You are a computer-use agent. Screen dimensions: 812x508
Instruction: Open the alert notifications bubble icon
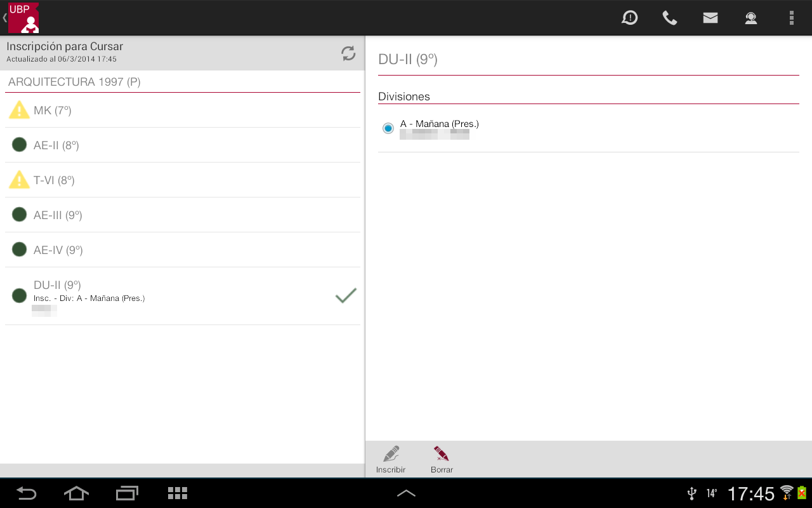click(x=629, y=18)
